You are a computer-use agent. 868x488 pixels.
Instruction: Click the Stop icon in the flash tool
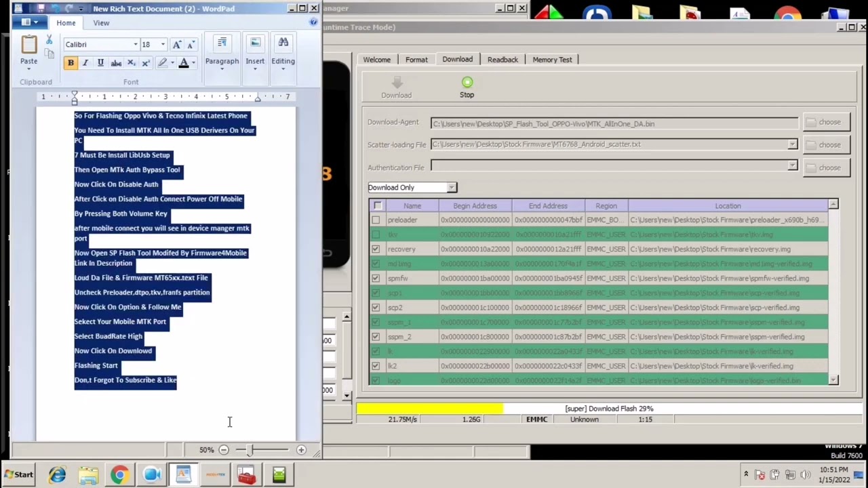click(467, 82)
